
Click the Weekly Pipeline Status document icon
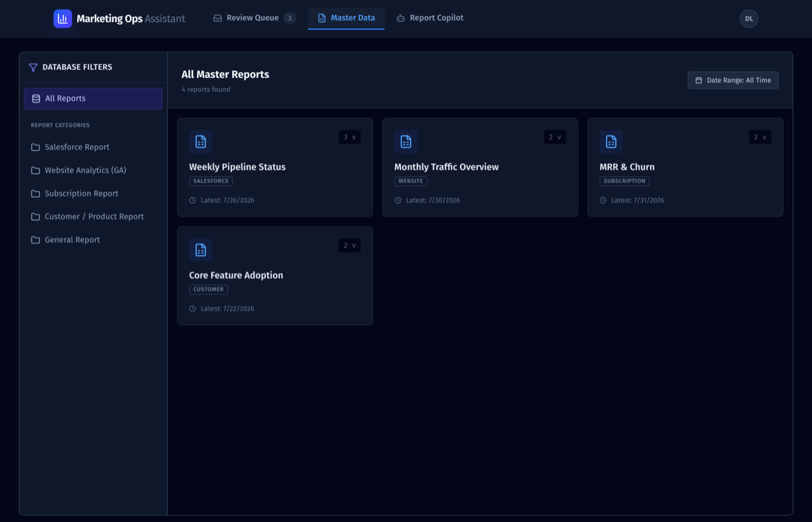click(200, 142)
